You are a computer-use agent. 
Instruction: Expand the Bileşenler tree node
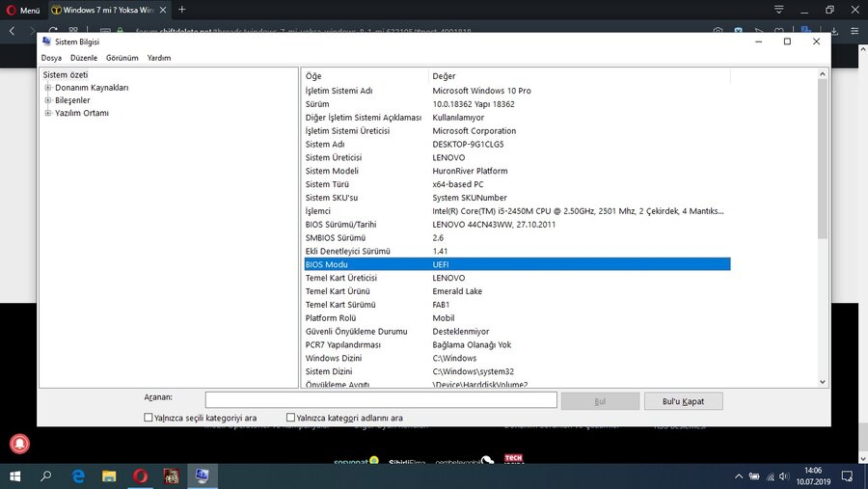pyautogui.click(x=48, y=100)
